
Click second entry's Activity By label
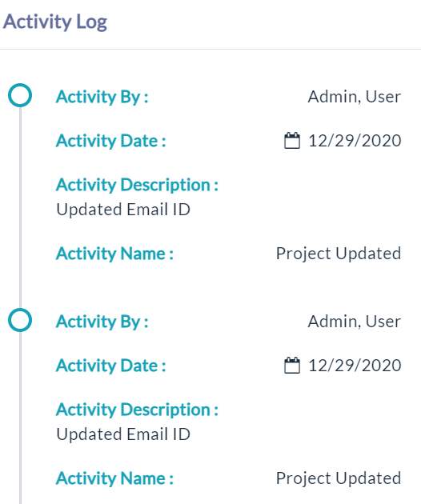(102, 322)
